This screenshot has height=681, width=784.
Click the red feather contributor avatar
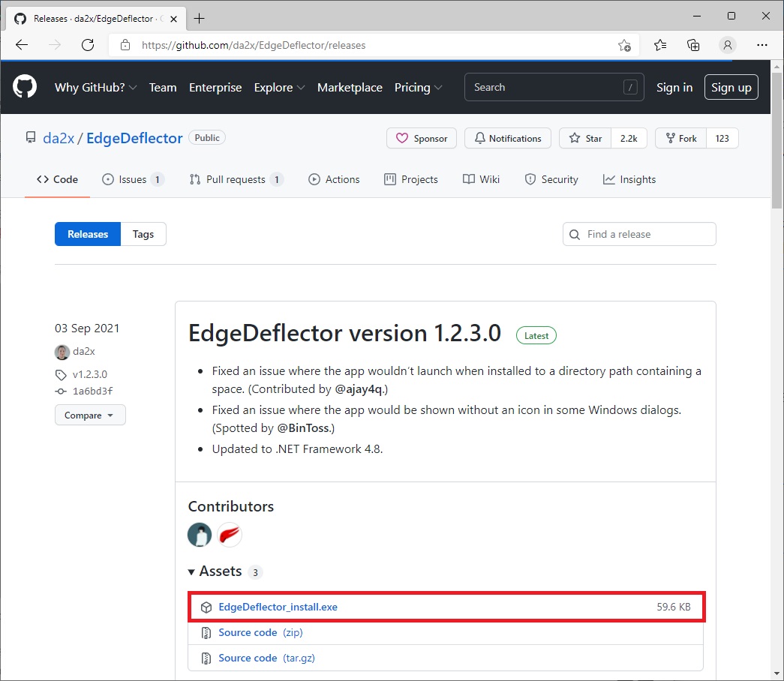(x=230, y=535)
